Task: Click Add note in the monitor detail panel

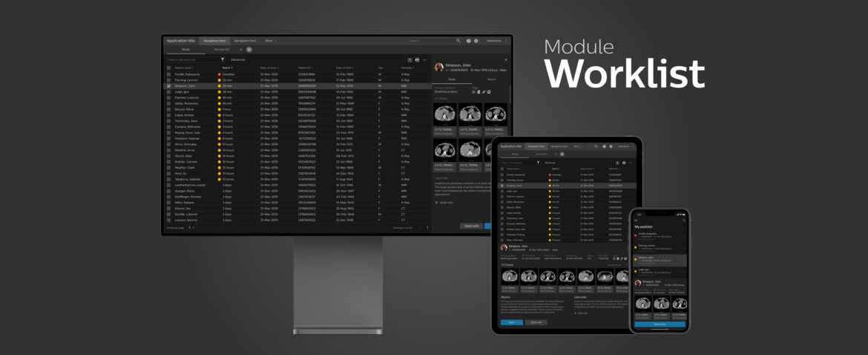Action: pos(444,203)
